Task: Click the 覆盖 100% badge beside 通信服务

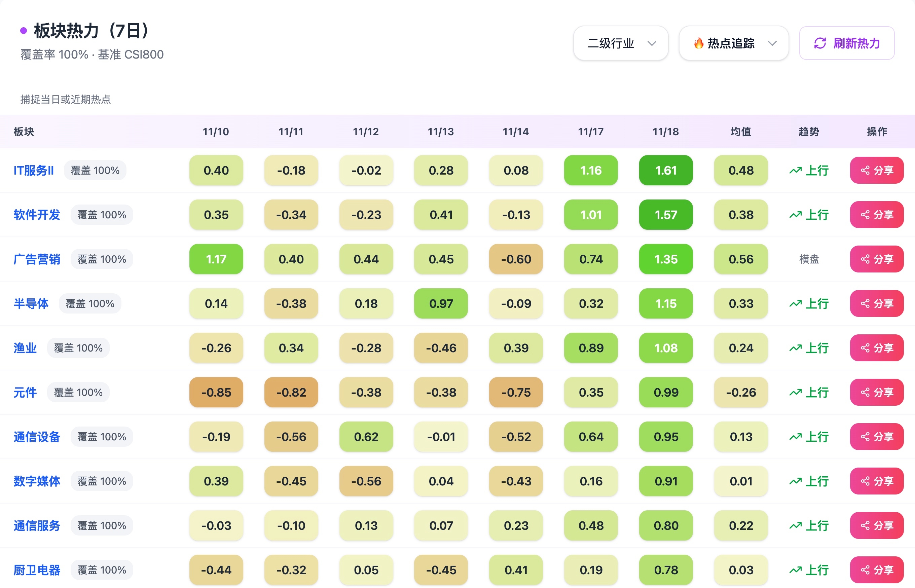Action: click(102, 525)
